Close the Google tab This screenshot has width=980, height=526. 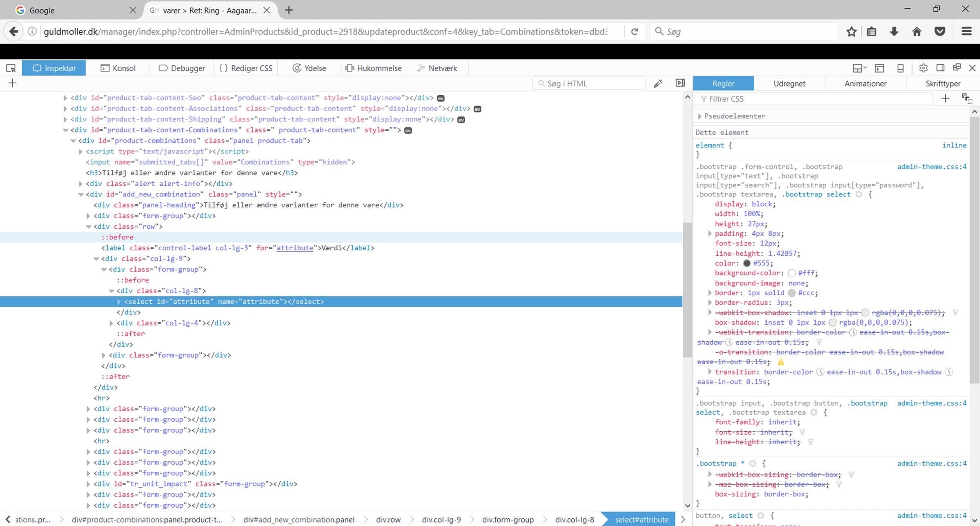click(x=133, y=10)
